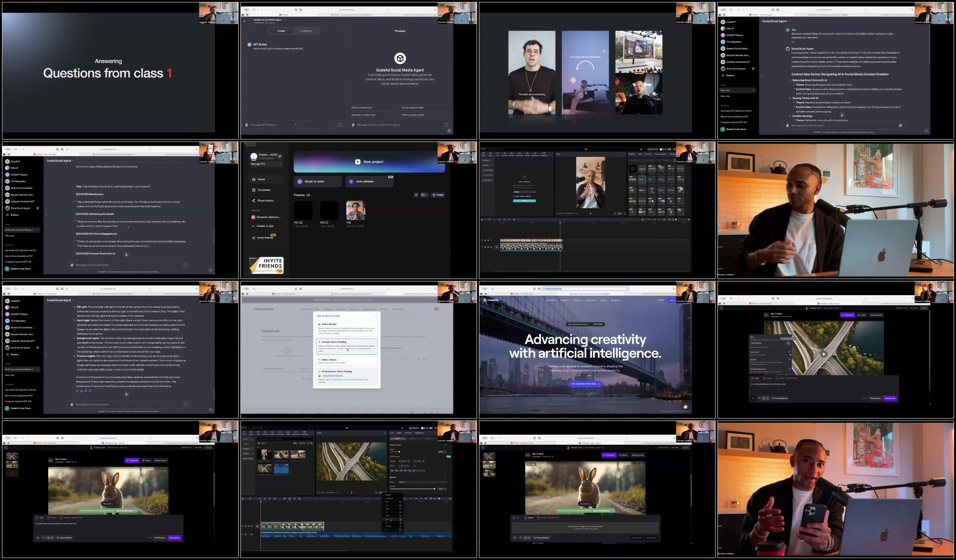Screen dimensions: 956x560
Task: Click the paperclip in Message GPT Builder
Action: click(x=246, y=125)
